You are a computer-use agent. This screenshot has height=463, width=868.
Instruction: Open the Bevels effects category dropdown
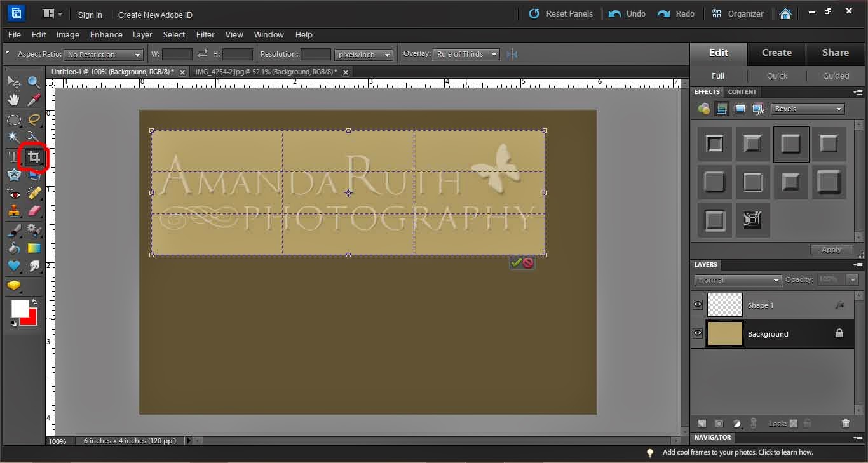click(808, 109)
